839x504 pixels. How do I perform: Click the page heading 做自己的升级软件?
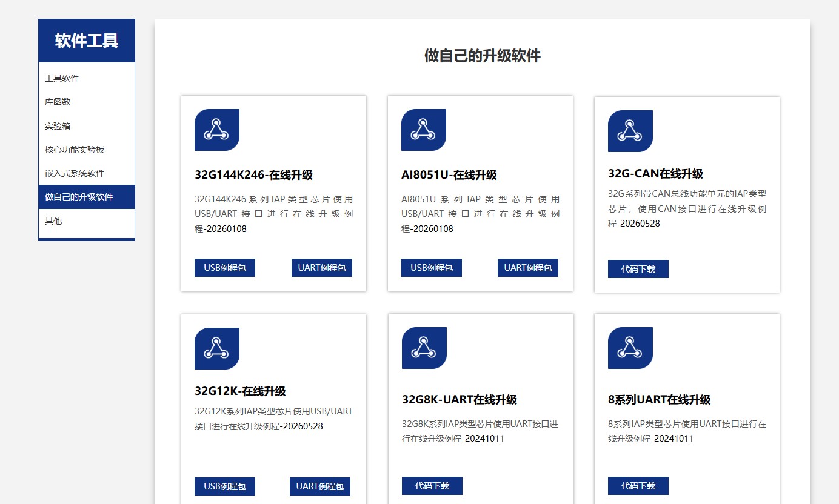[483, 56]
